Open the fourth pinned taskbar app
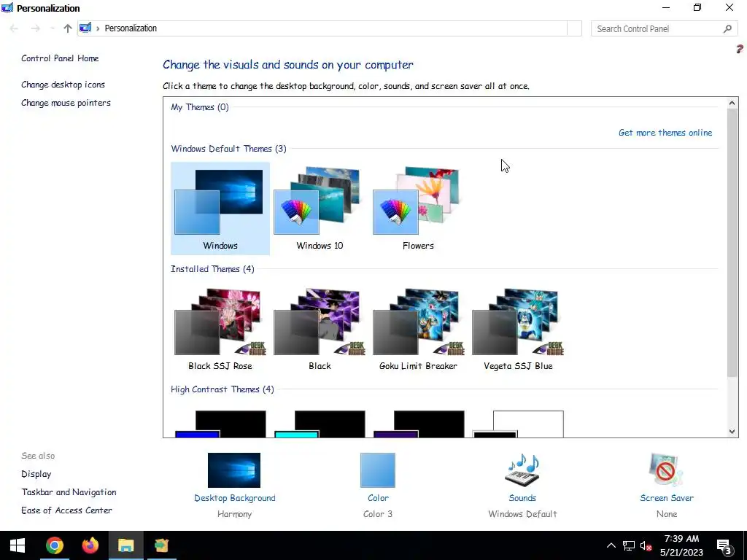 tap(161, 545)
